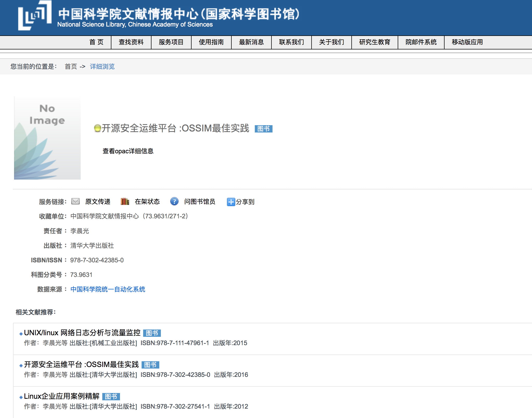
Task: Click the 图书 tag beside UNIX/linux 网络日志分析
Action: (152, 333)
